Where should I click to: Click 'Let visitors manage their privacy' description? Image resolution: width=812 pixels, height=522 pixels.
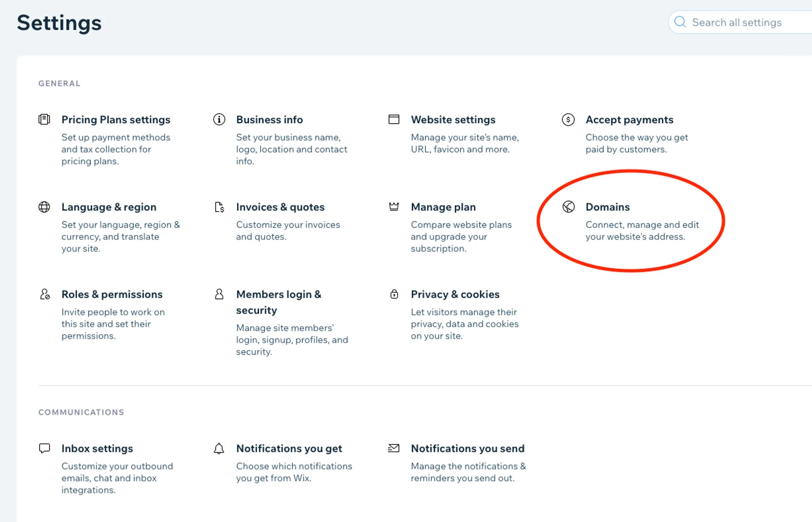(x=464, y=324)
